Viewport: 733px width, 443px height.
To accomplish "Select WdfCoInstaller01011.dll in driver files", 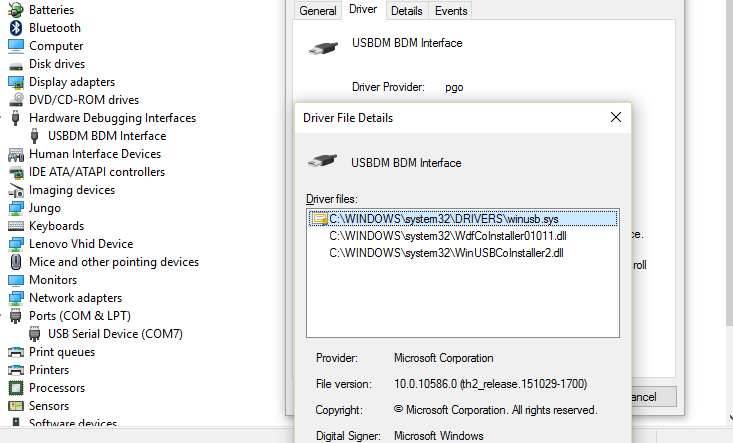I will 455,236.
